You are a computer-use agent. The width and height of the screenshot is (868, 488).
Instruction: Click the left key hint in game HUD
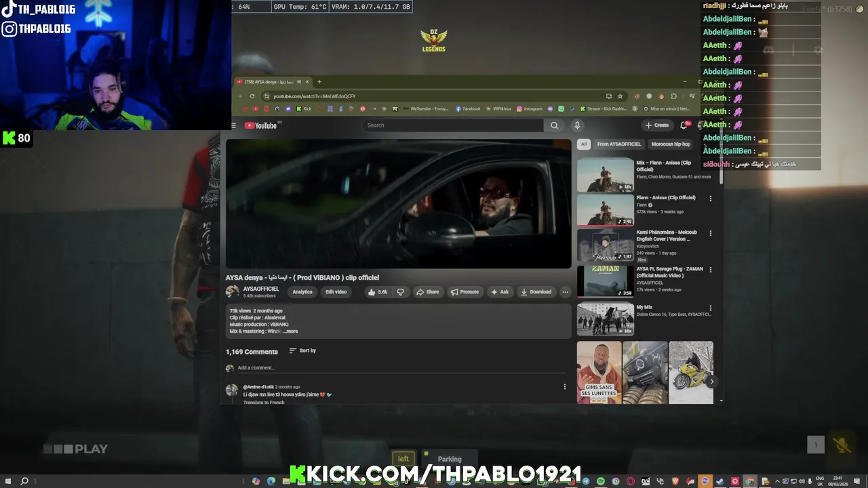tap(403, 460)
